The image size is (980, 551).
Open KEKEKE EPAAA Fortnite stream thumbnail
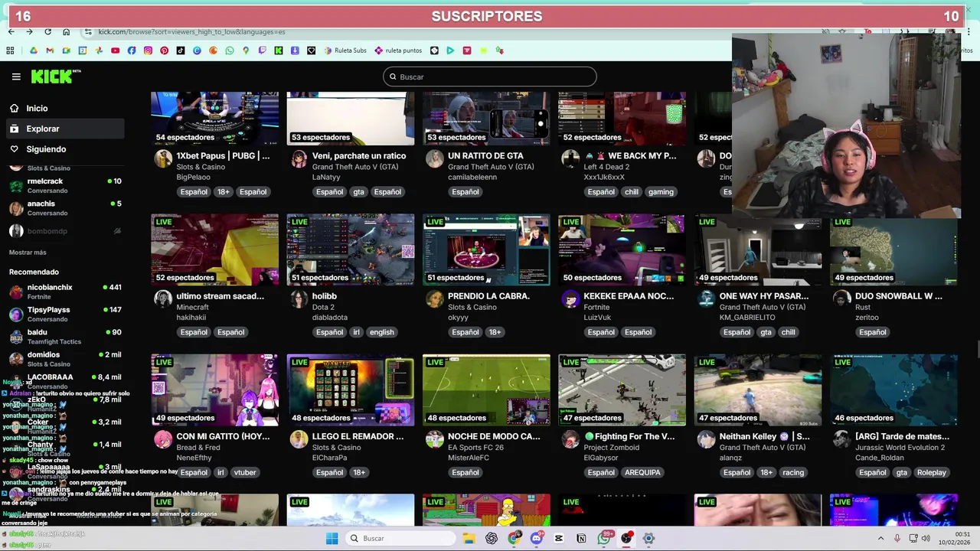(x=622, y=249)
